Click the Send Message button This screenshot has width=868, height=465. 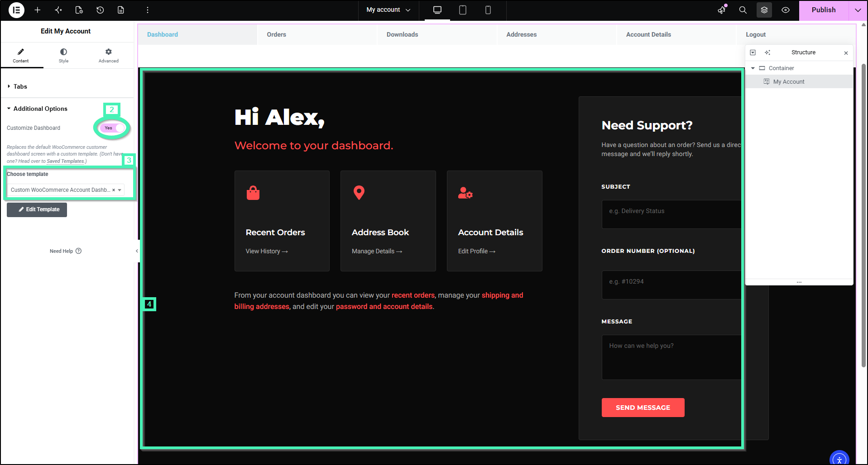click(643, 408)
